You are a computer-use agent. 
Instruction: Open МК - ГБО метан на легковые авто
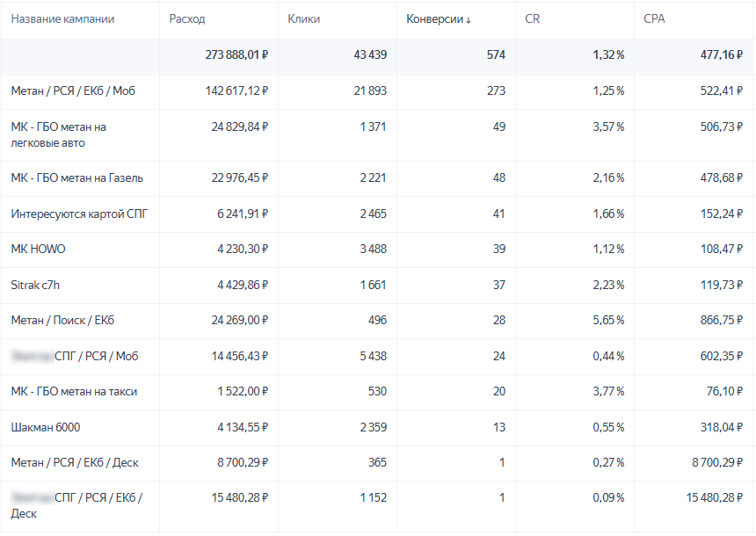tap(59, 134)
